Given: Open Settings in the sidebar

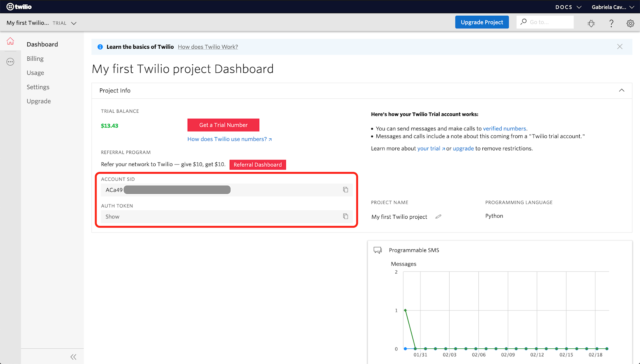Looking at the screenshot, I should pos(38,87).
